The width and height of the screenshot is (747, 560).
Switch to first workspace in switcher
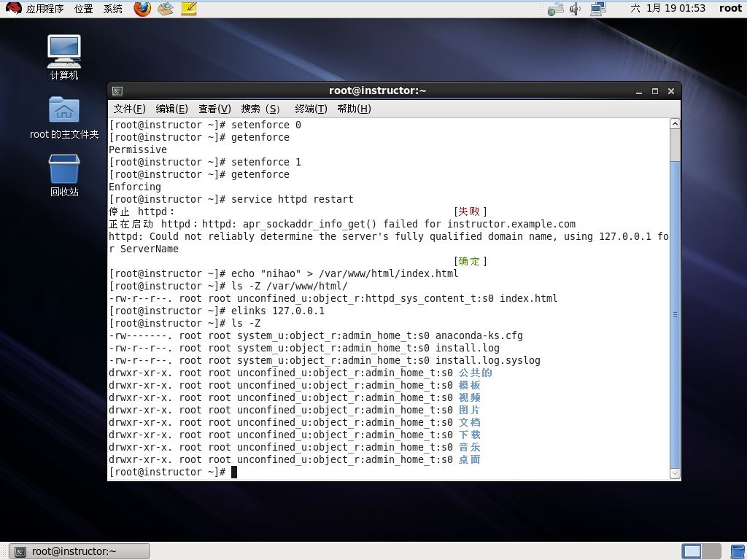pos(692,551)
